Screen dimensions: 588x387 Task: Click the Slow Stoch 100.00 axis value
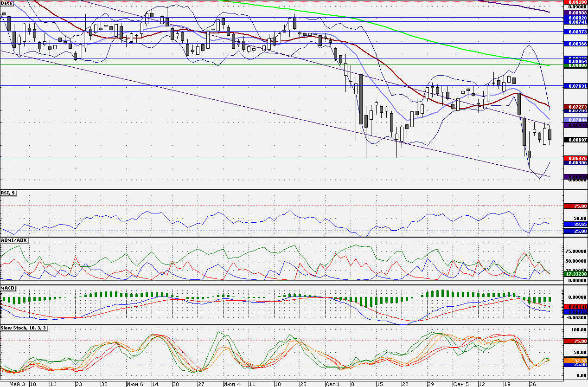579,330
